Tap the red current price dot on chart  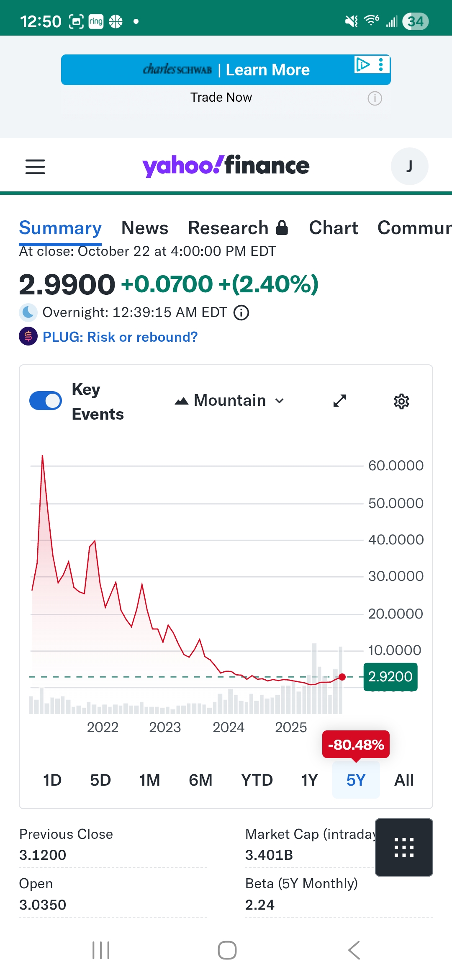[342, 677]
